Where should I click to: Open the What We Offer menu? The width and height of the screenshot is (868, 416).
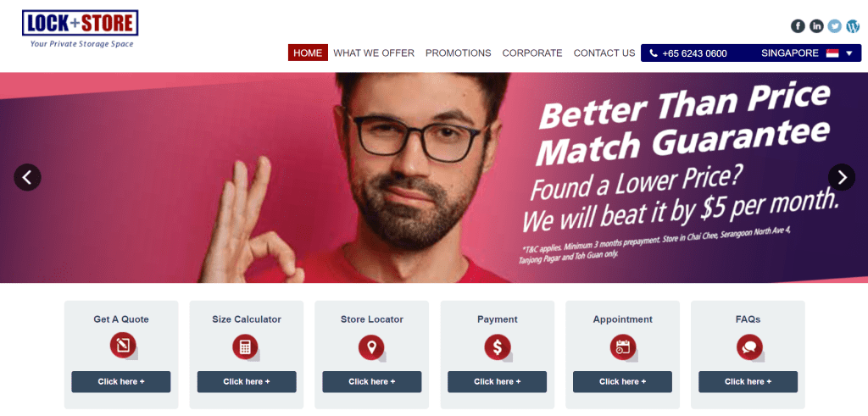click(374, 53)
